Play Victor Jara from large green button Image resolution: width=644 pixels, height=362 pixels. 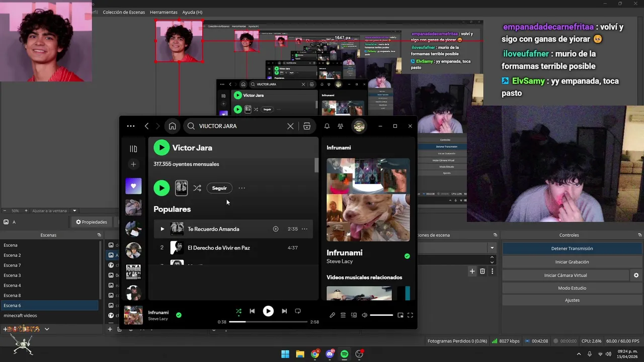162,188
